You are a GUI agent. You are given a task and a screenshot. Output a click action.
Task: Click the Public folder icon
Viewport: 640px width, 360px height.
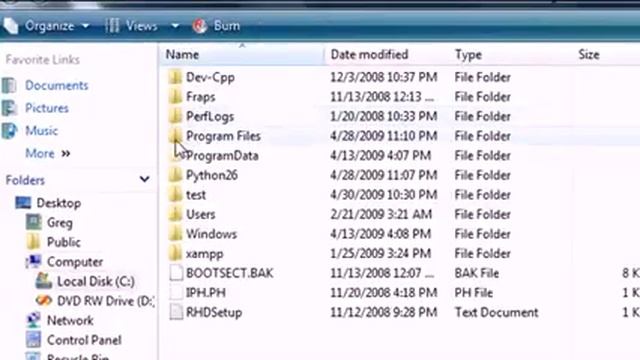(33, 242)
